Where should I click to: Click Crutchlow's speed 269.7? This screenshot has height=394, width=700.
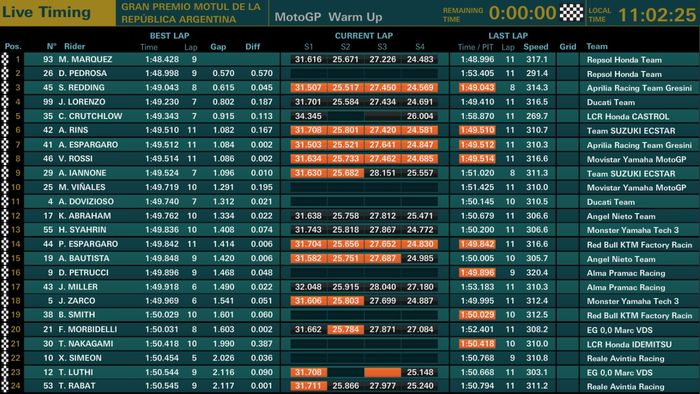click(x=537, y=116)
